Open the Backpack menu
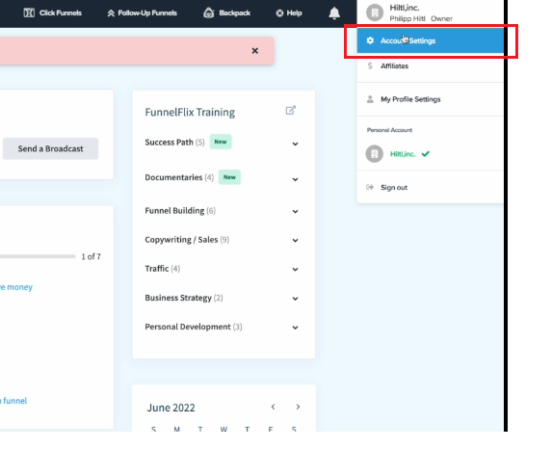535x449 pixels. (x=227, y=13)
